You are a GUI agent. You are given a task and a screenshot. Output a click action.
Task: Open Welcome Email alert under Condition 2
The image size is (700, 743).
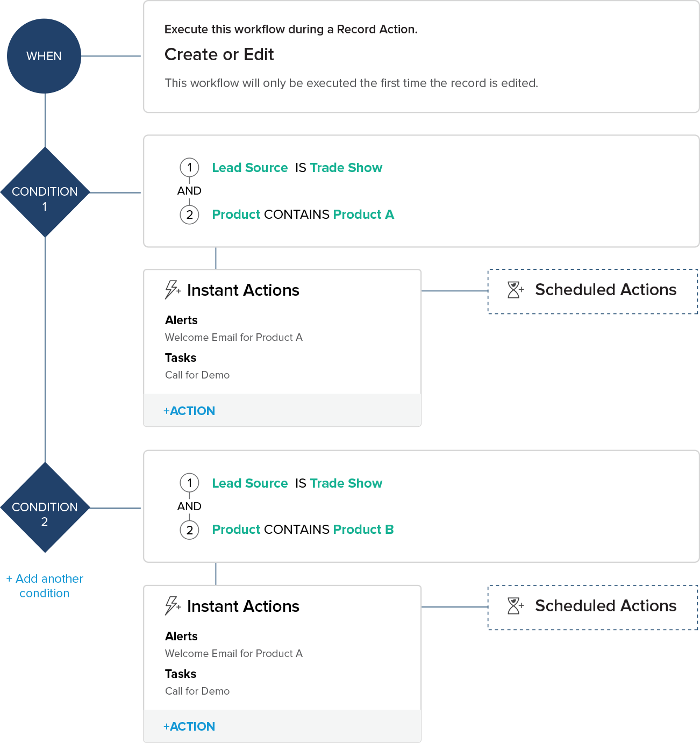pos(234,653)
